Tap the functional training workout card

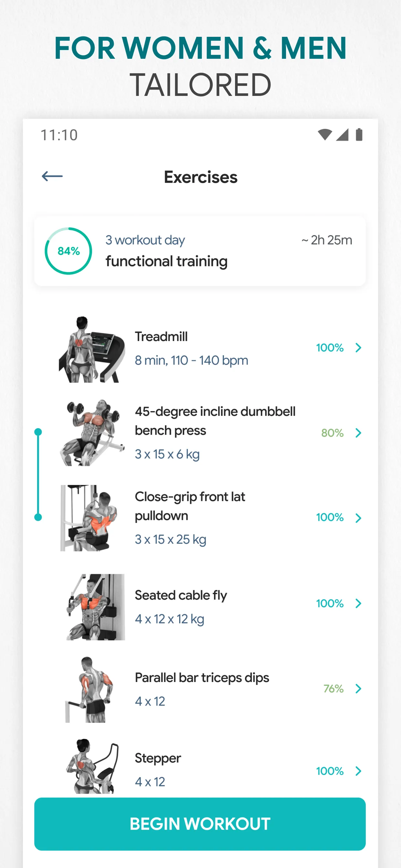[200, 251]
